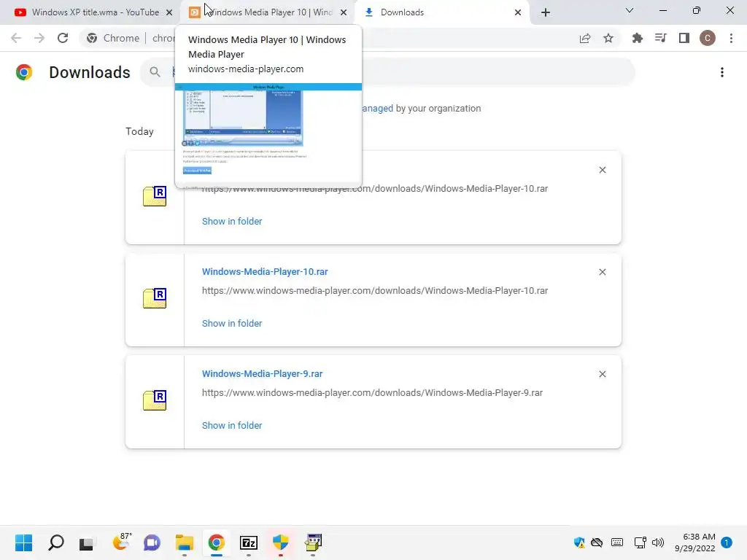Open the installer app icon on taskbar

coord(313,542)
